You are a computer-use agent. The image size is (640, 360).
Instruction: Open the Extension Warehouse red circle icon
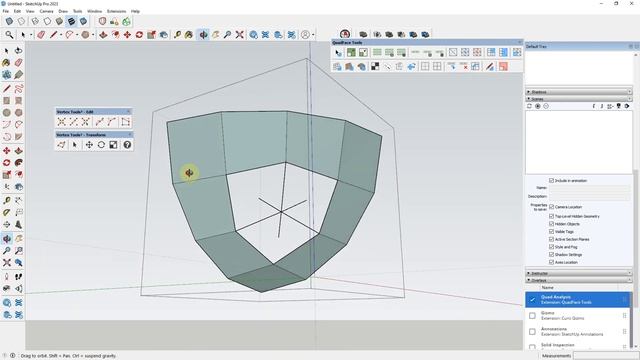[345, 35]
